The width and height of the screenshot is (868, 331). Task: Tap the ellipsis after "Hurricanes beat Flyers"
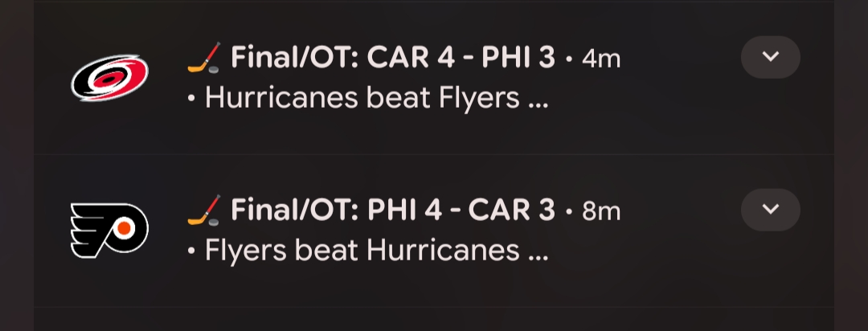pyautogui.click(x=538, y=103)
